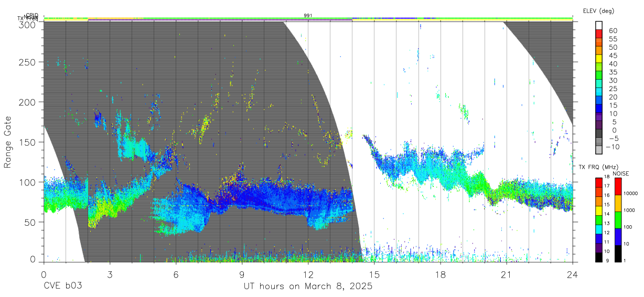Click the red top segment of TX FRQ bar
This screenshot has height=297, width=644.
pos(599,183)
